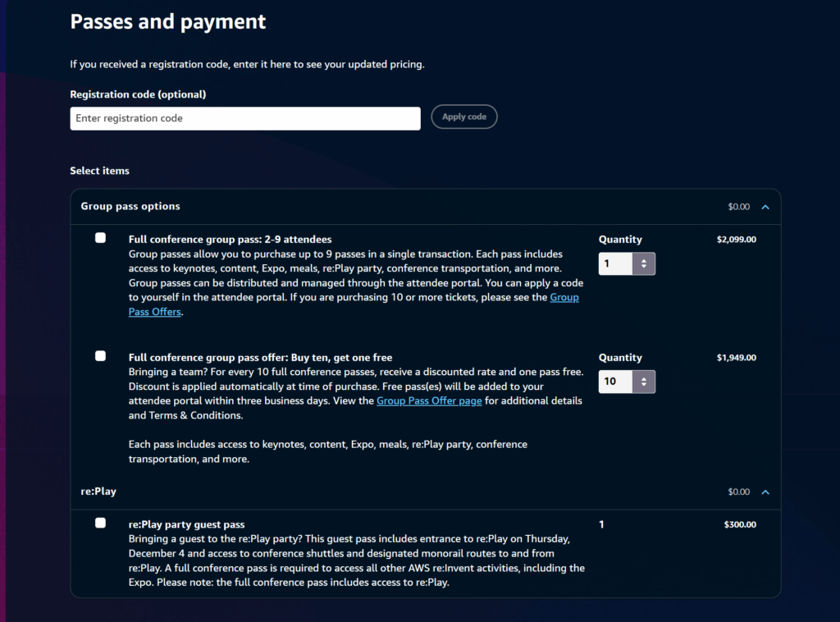Click the Registration code (optional) label

138,94
